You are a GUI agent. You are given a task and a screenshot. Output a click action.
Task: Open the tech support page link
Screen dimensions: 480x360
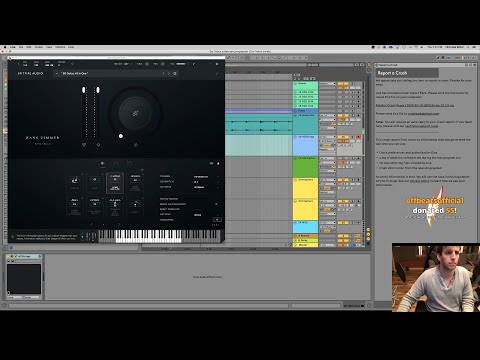tap(422, 126)
